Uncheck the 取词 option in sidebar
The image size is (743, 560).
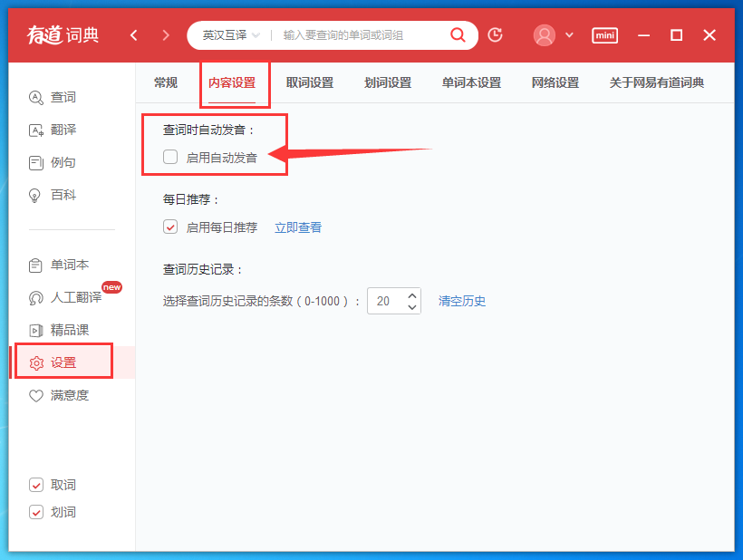pos(38,485)
